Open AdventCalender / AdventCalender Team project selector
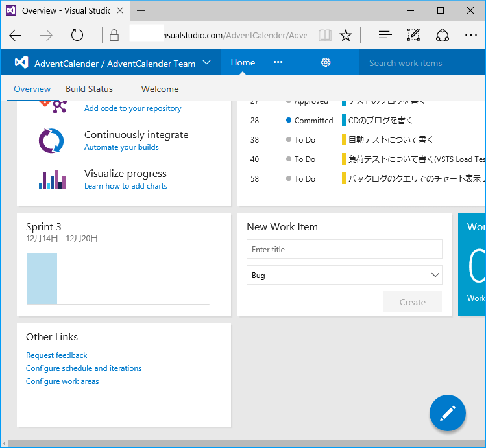This screenshot has height=448, width=486. [115, 64]
